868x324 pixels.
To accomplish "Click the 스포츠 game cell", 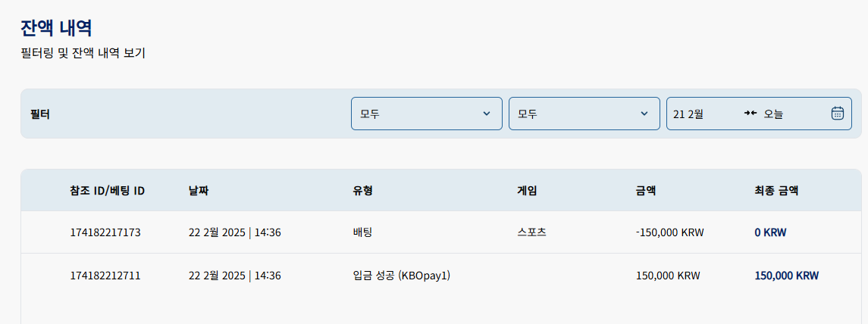I will coord(531,232).
